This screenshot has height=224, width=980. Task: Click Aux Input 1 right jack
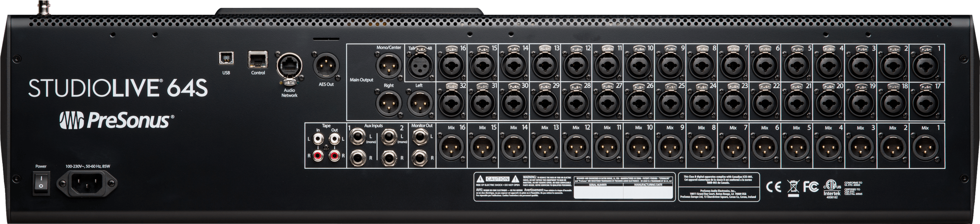pyautogui.click(x=359, y=157)
